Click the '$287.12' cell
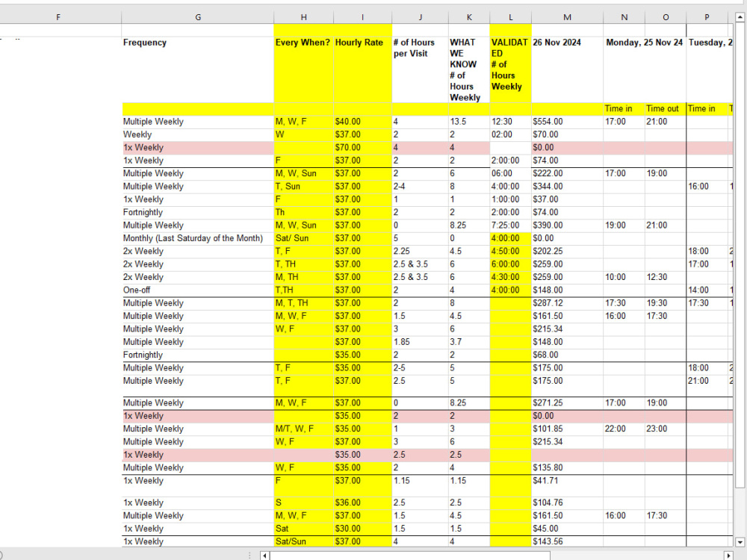Screen dimensions: 747x560 [x=567, y=303]
